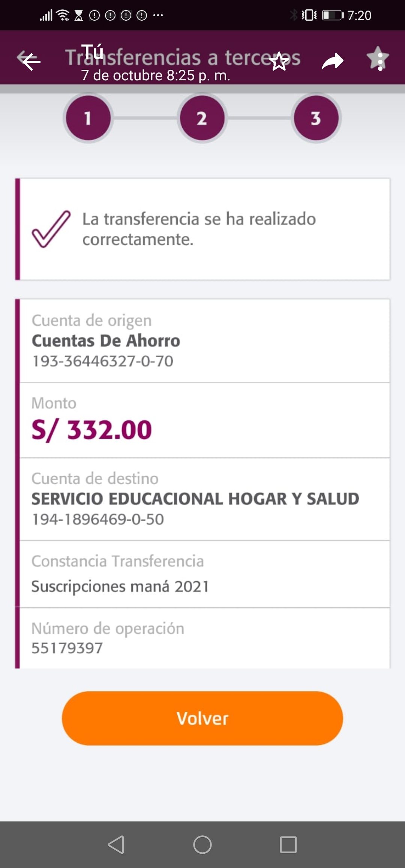Tap the back arrow in the header
This screenshot has height=868, width=405.
click(31, 61)
